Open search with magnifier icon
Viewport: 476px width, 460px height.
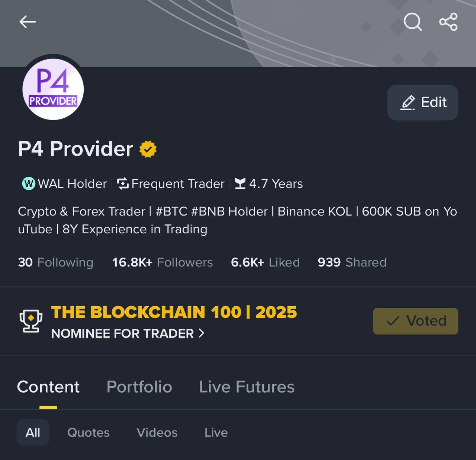pyautogui.click(x=412, y=22)
